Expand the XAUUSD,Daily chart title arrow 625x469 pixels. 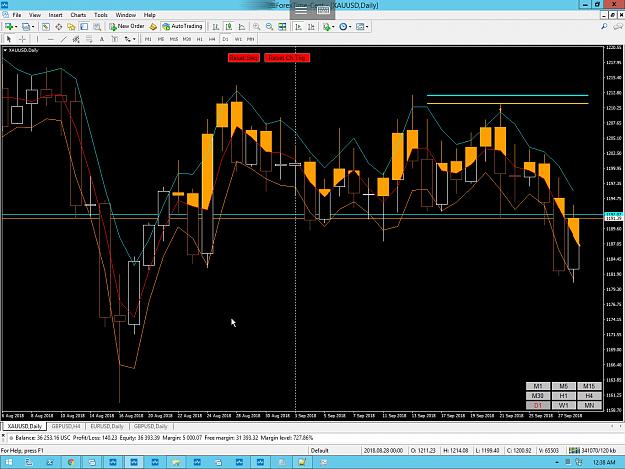pos(5,50)
